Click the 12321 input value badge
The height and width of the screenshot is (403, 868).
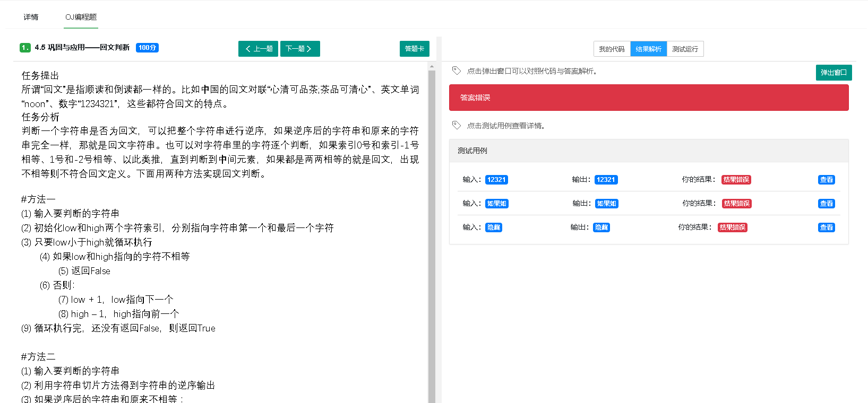496,180
